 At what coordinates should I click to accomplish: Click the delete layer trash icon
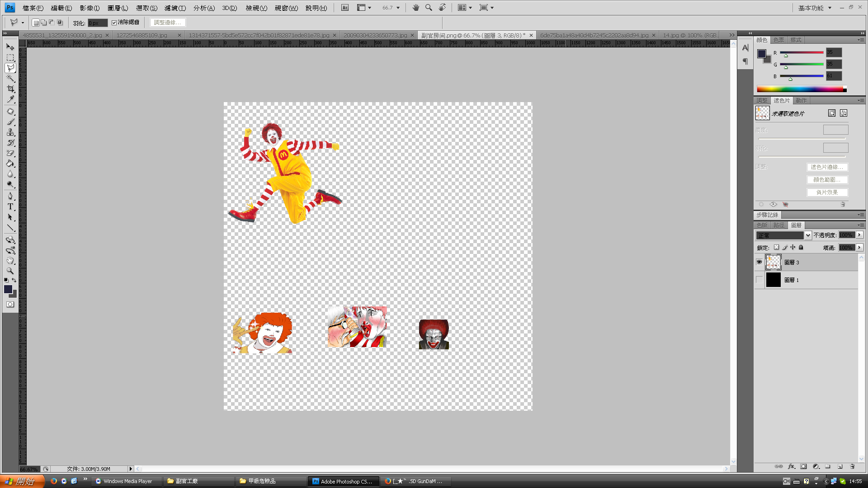(852, 466)
